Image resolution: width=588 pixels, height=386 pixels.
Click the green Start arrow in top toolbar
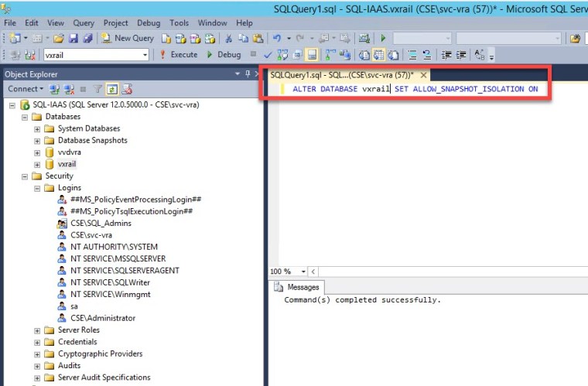[383, 38]
